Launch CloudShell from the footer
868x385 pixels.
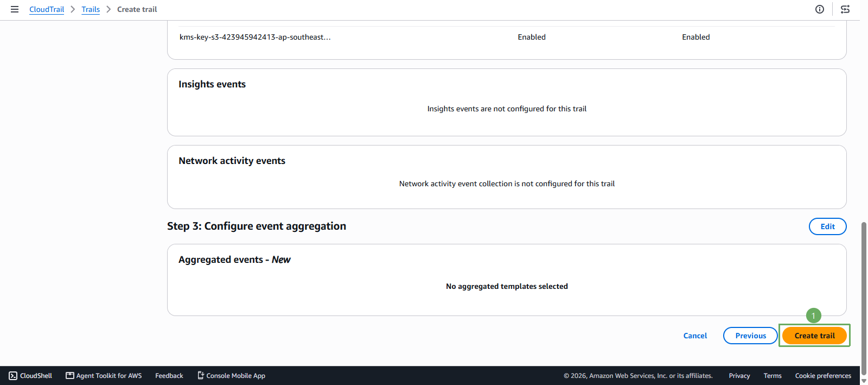click(30, 376)
